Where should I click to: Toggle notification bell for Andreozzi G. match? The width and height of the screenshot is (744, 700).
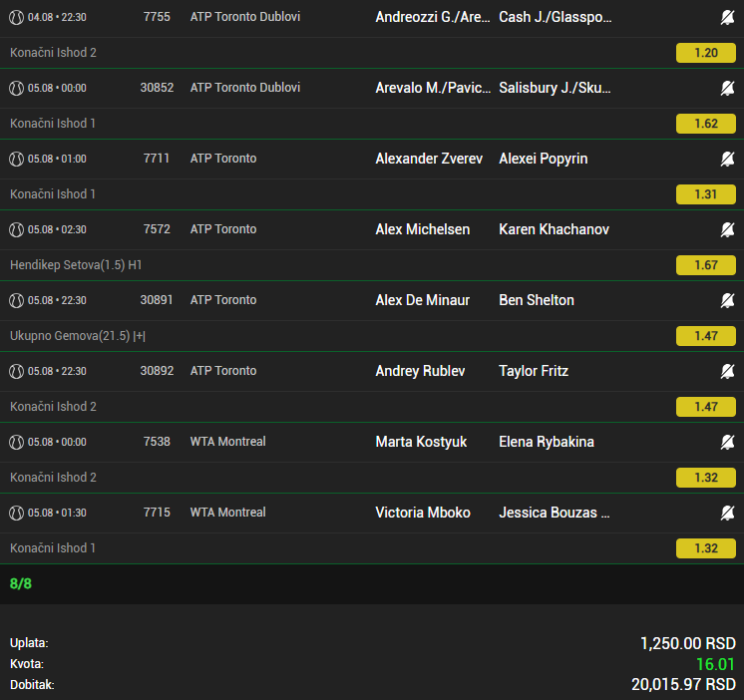727,18
